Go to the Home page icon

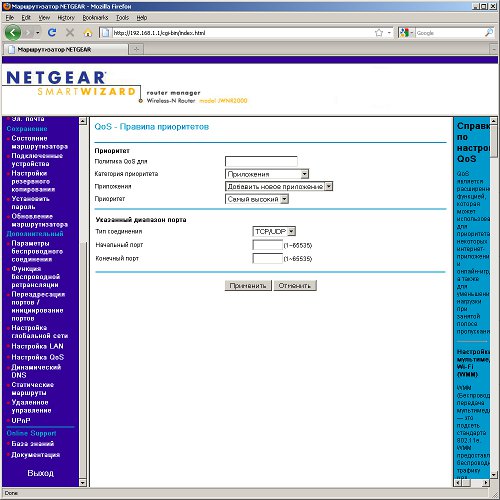coord(88,33)
